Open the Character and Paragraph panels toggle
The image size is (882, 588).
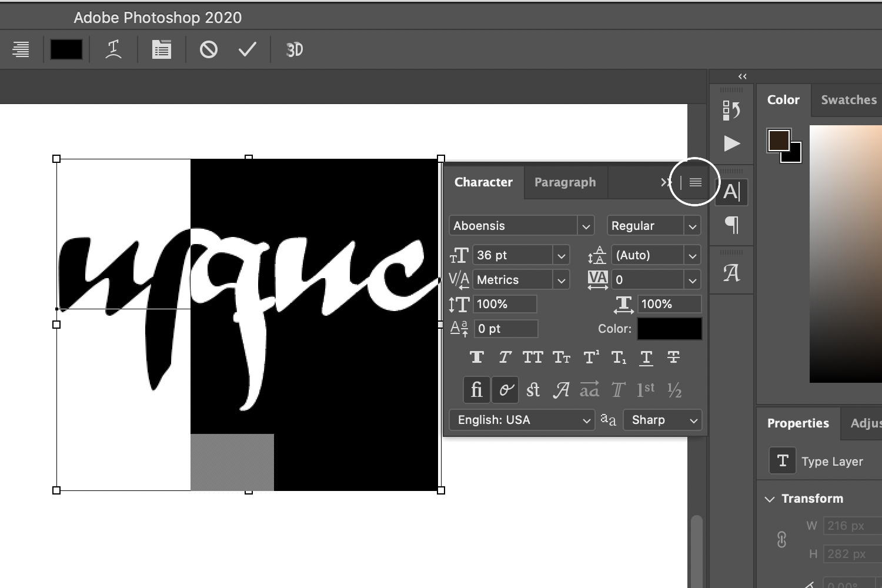161,50
